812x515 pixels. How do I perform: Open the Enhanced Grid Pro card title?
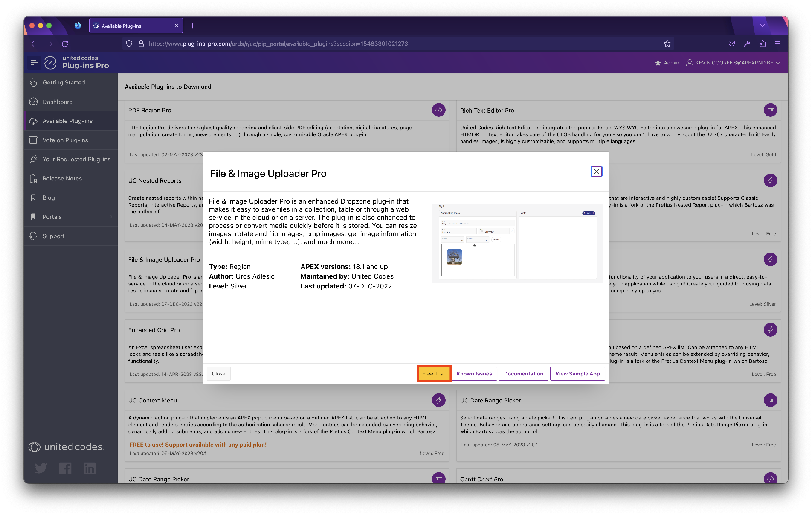click(154, 330)
